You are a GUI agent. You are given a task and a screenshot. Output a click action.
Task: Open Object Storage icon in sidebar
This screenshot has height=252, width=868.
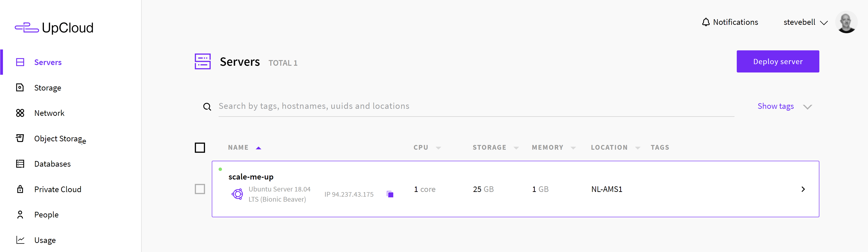(20, 138)
